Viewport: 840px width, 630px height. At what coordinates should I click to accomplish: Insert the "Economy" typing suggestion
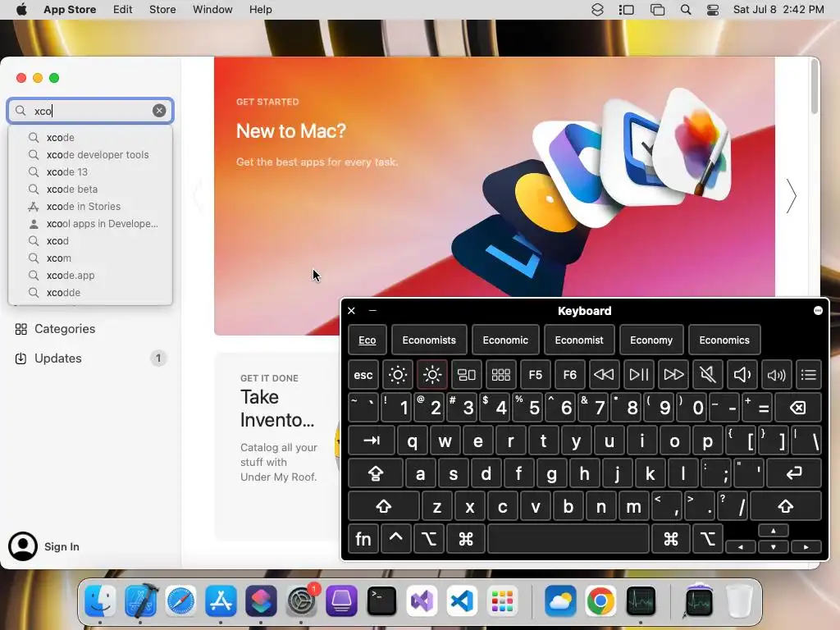[x=651, y=340]
